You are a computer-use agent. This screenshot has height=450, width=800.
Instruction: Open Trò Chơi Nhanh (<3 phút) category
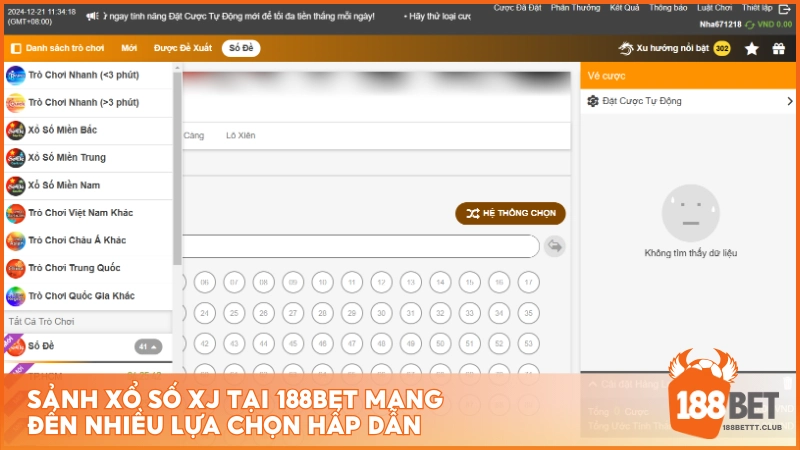coord(88,75)
